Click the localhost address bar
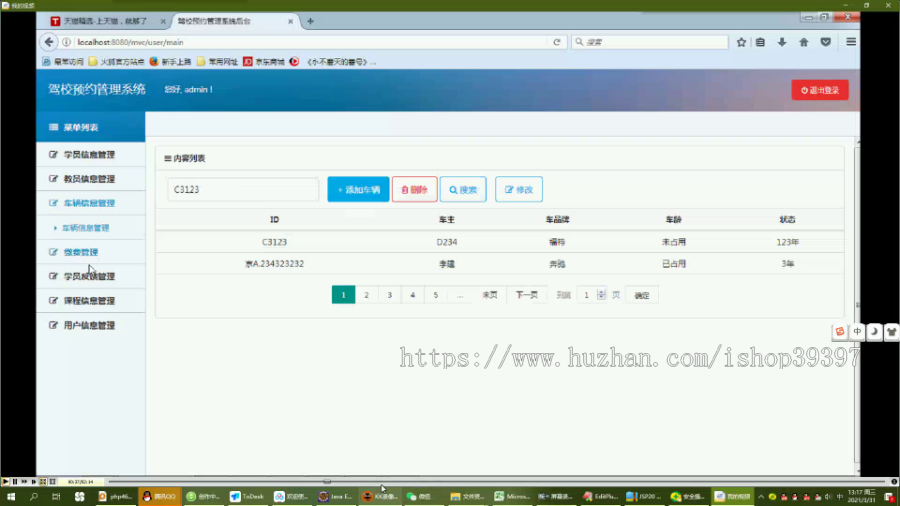This screenshot has width=900, height=506. point(310,42)
